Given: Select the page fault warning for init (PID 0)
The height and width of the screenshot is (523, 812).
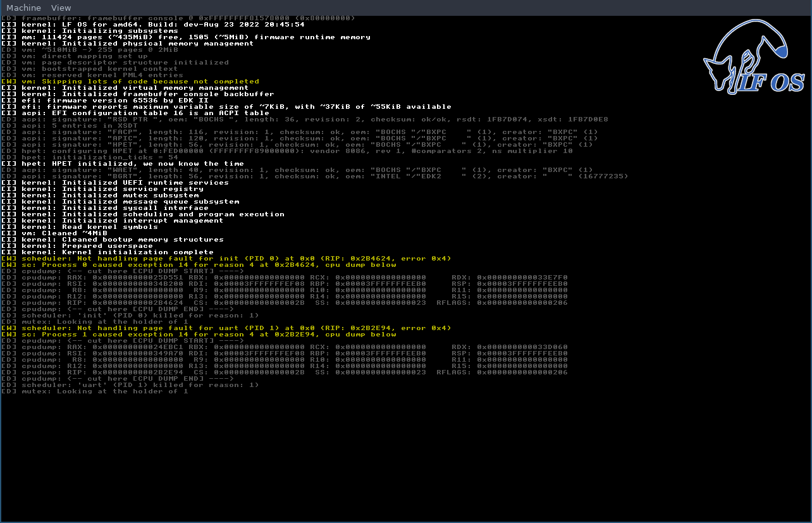Looking at the screenshot, I should tap(234, 259).
